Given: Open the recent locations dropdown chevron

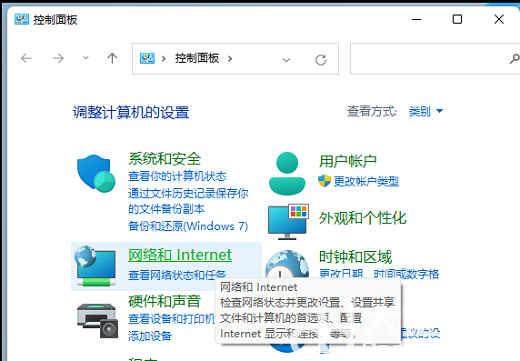Looking at the screenshot, I should coord(86,58).
